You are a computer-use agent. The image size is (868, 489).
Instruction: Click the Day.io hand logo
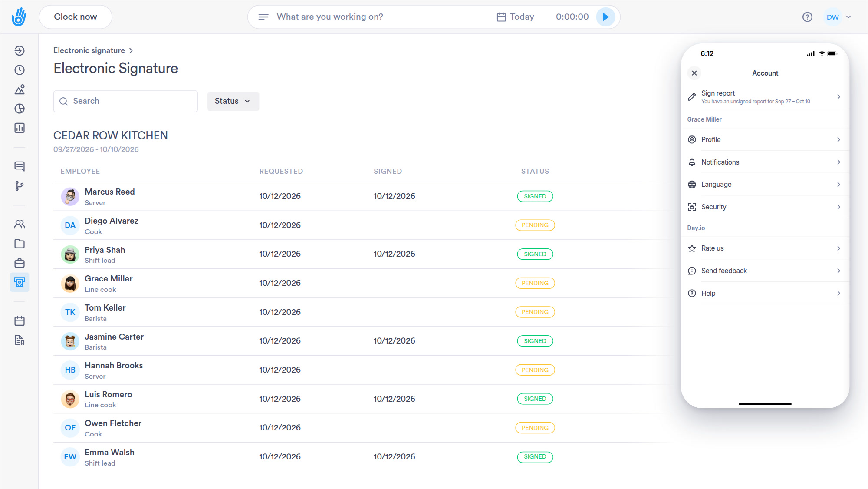[19, 17]
